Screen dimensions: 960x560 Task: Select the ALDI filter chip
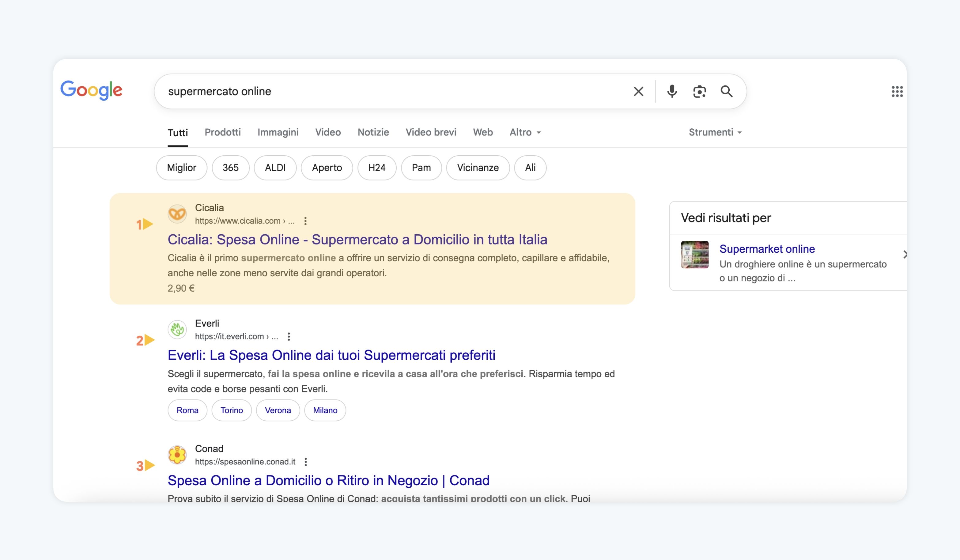click(275, 168)
